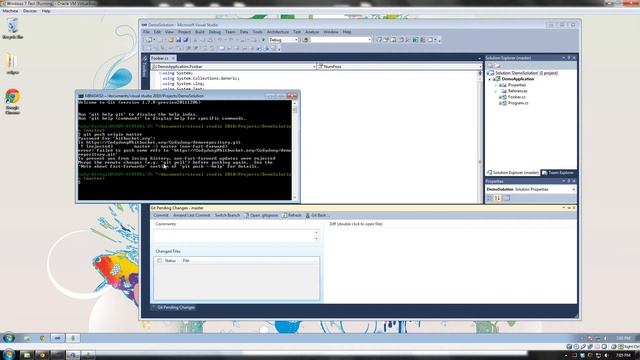Open the Devices menu of VirtualBox
Viewport: 640px width, 360px height.
click(30, 11)
